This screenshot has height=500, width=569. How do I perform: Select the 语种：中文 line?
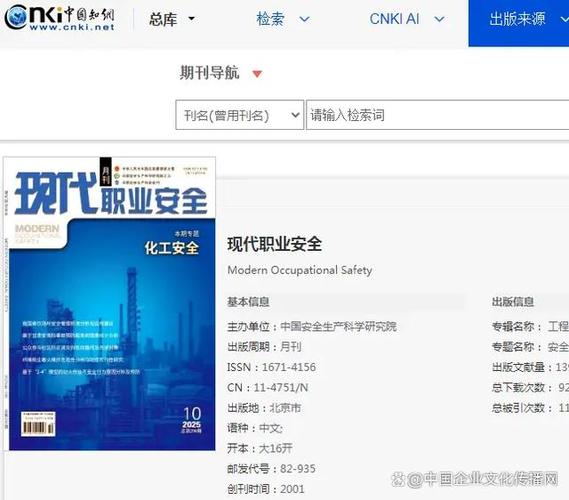point(255,428)
